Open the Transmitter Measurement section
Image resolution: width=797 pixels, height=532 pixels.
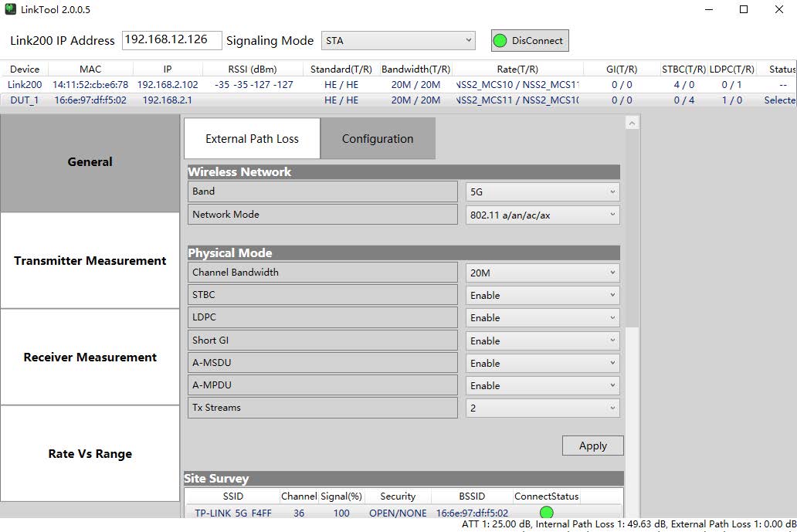click(90, 261)
